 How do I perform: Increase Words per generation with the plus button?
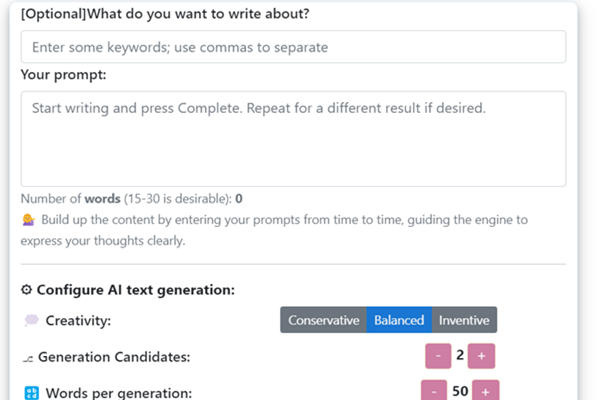(x=485, y=392)
